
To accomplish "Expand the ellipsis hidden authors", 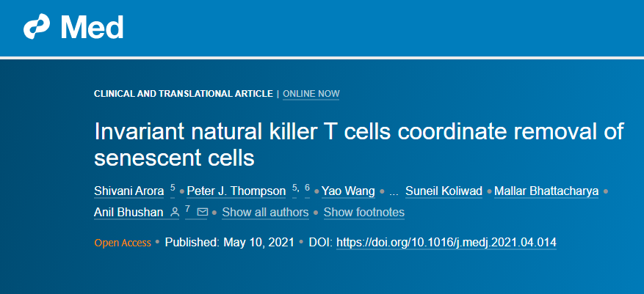I will [x=394, y=192].
